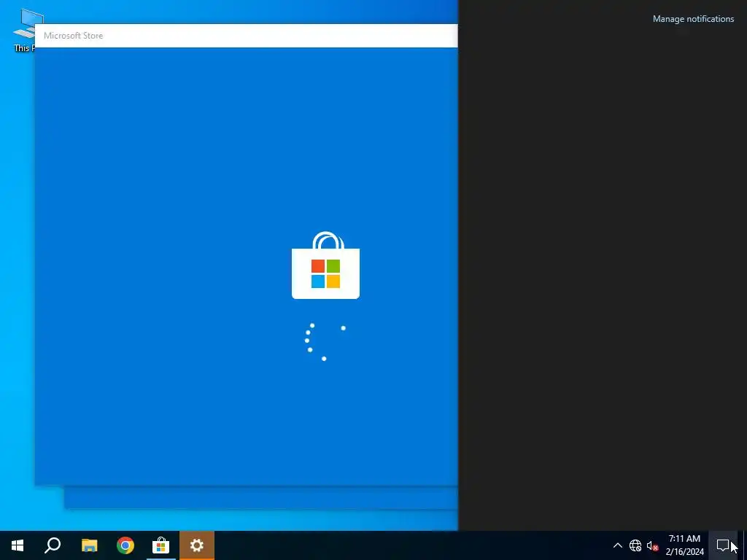747x560 pixels.
Task: Click the Microsoft Store title bar
Action: (247, 36)
